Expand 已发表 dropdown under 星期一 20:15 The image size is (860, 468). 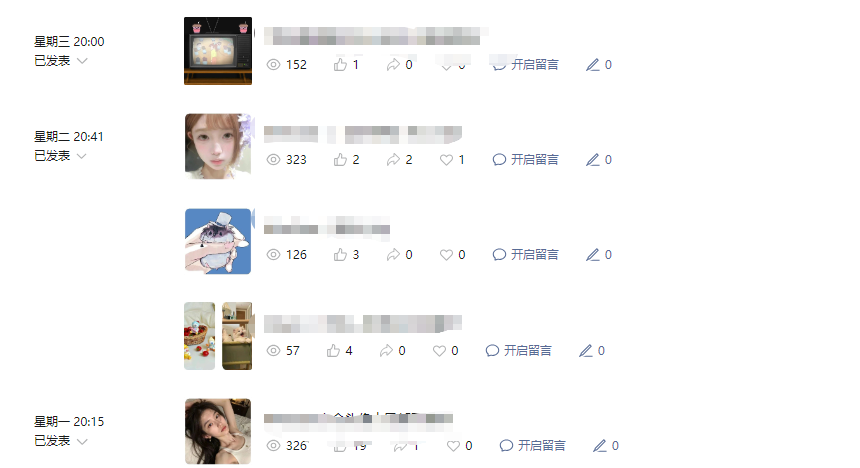point(82,442)
